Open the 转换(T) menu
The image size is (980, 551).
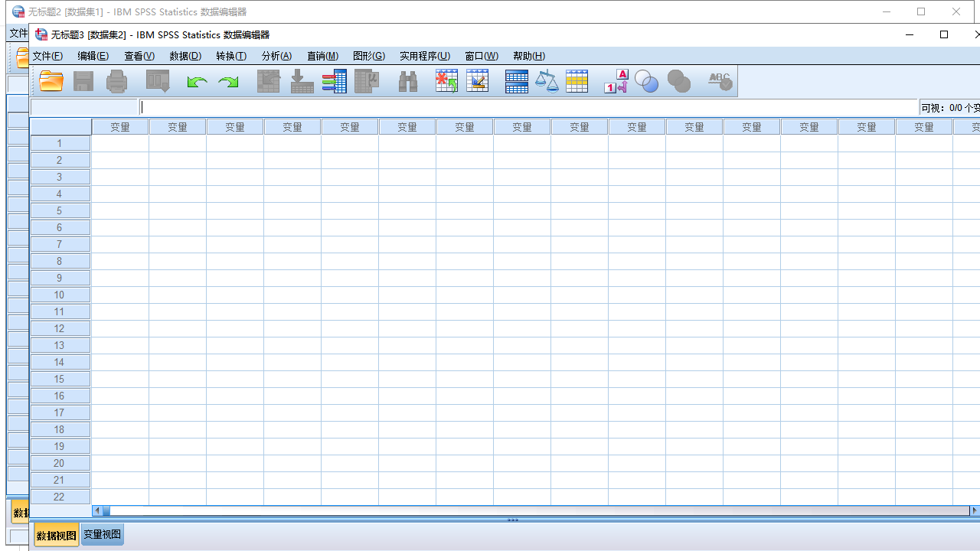pos(231,56)
